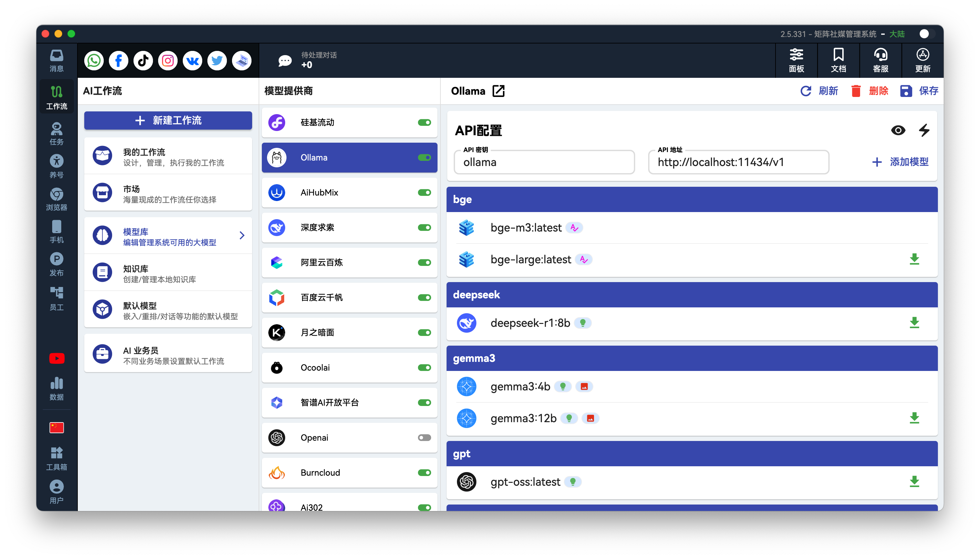The image size is (980, 559).
Task: Open the VK channel icon
Action: [192, 61]
